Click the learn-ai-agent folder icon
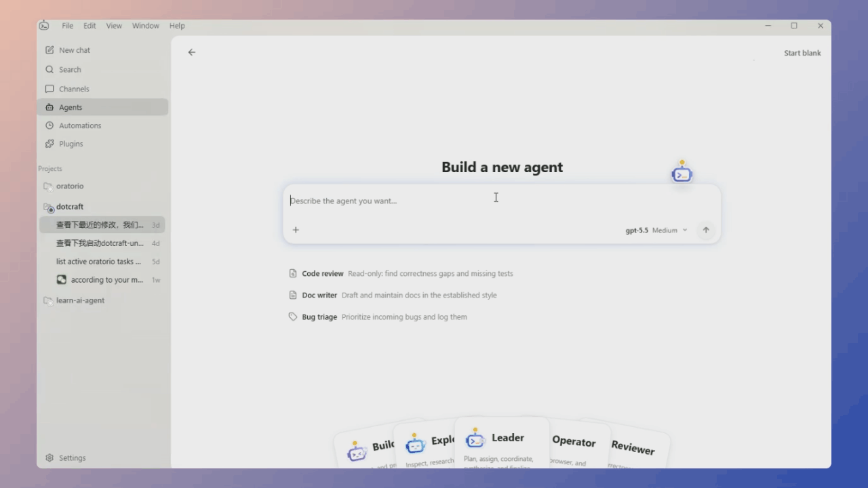The width and height of the screenshot is (868, 488). click(47, 301)
